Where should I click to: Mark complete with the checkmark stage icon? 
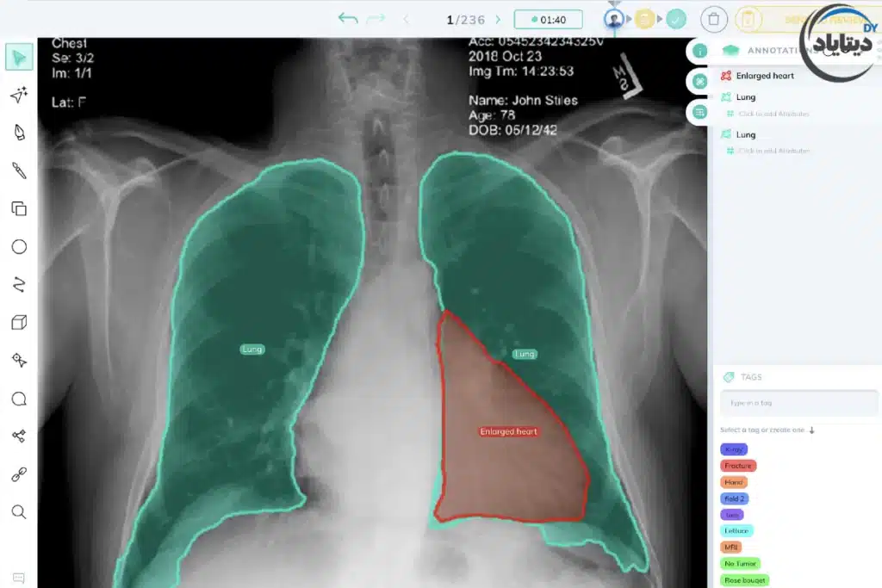(x=676, y=19)
